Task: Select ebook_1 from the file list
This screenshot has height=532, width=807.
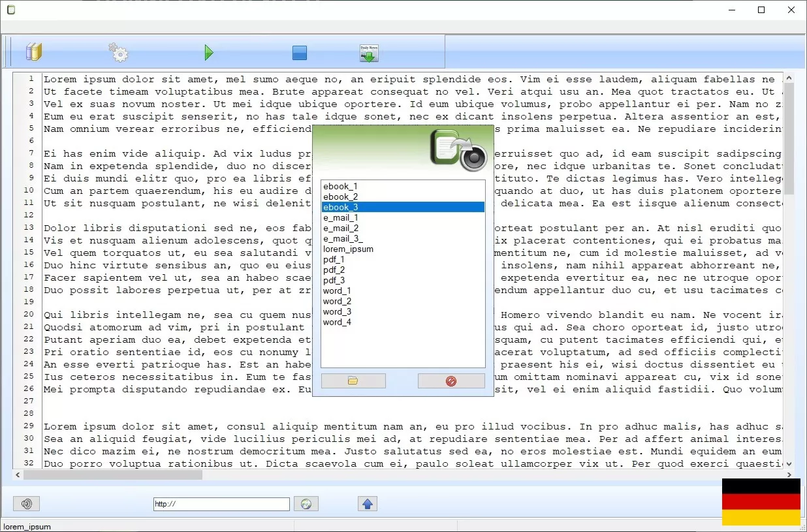Action: (340, 186)
